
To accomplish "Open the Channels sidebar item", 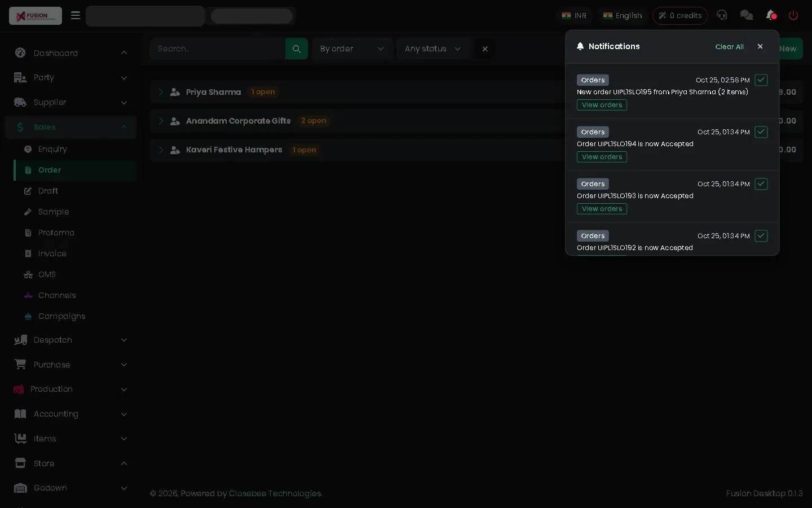I will 75,295.
